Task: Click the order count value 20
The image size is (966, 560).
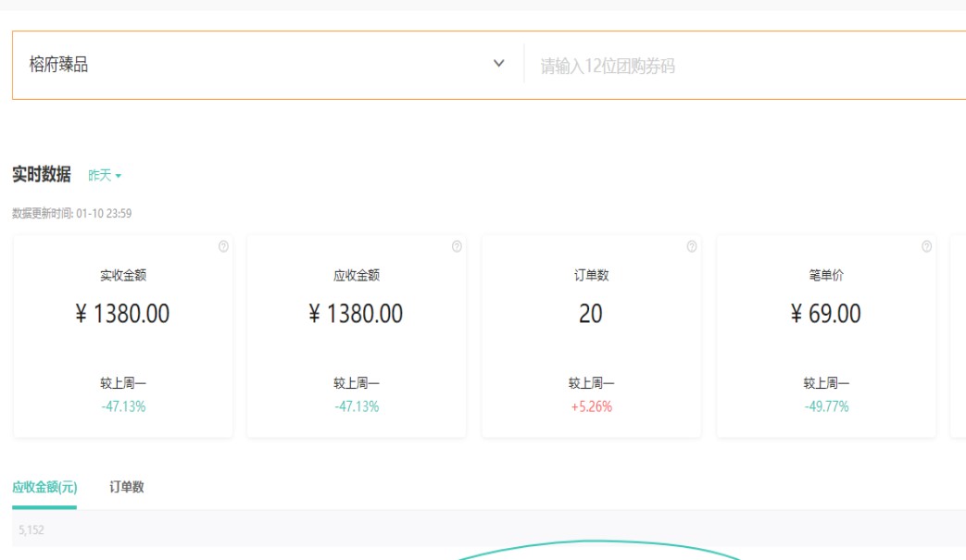Action: 591,314
